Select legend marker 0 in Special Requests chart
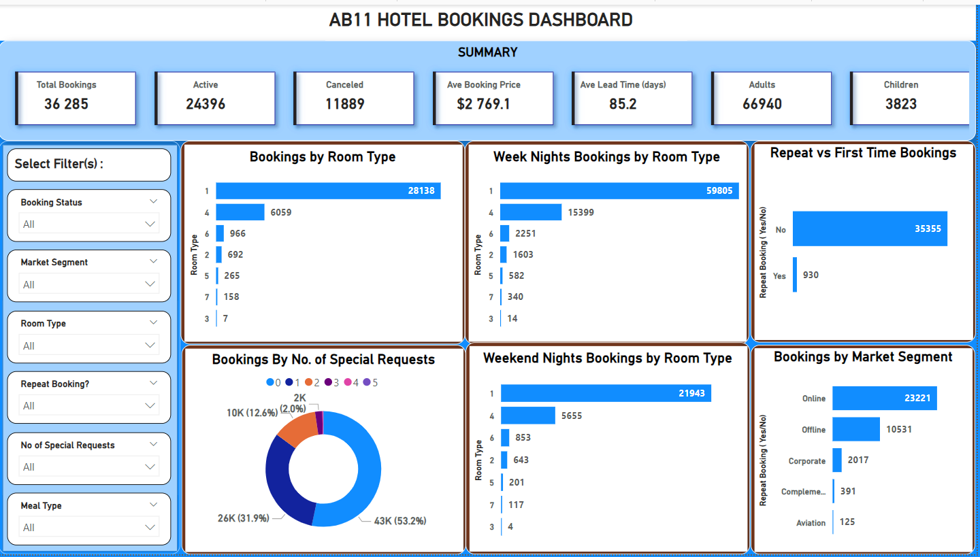 pos(270,383)
